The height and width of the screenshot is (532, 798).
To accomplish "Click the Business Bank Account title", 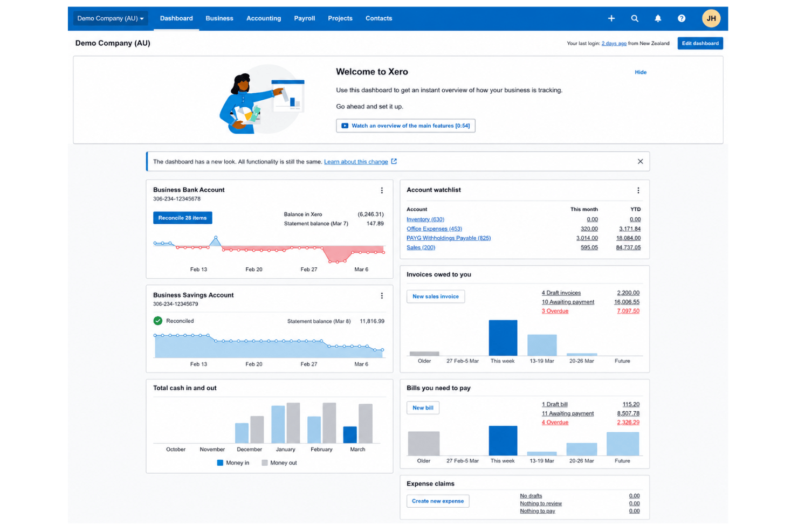I will (x=189, y=190).
